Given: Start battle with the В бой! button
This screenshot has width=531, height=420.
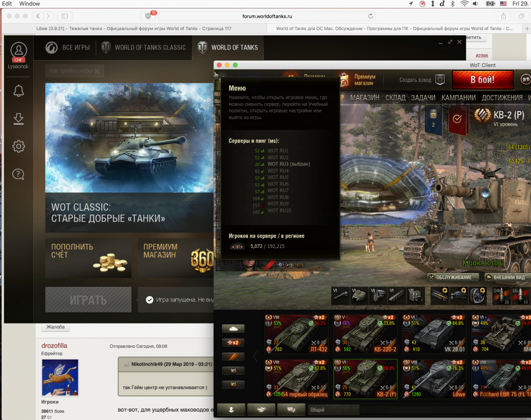Looking at the screenshot, I should (482, 80).
